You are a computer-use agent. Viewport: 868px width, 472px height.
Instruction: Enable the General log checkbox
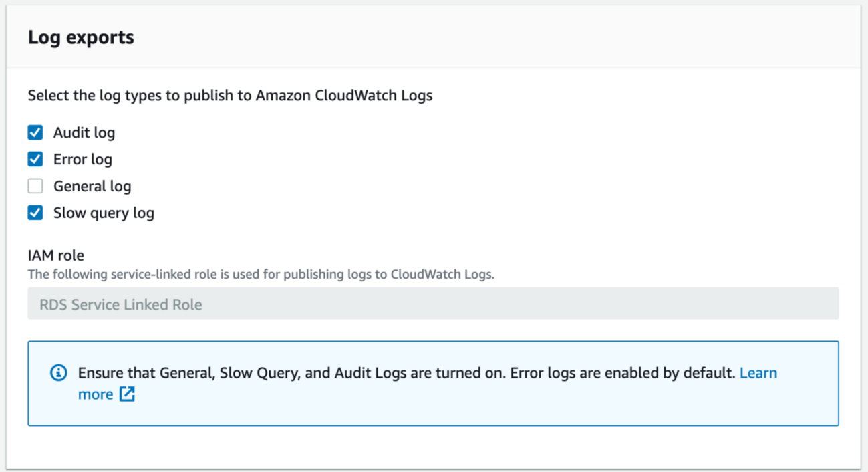35,186
